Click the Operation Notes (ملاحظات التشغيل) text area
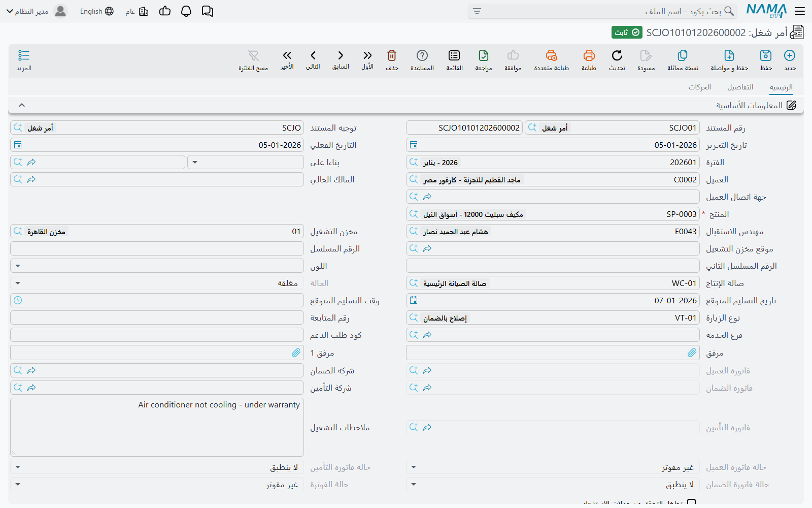The height and width of the screenshot is (508, 812). coord(157,427)
